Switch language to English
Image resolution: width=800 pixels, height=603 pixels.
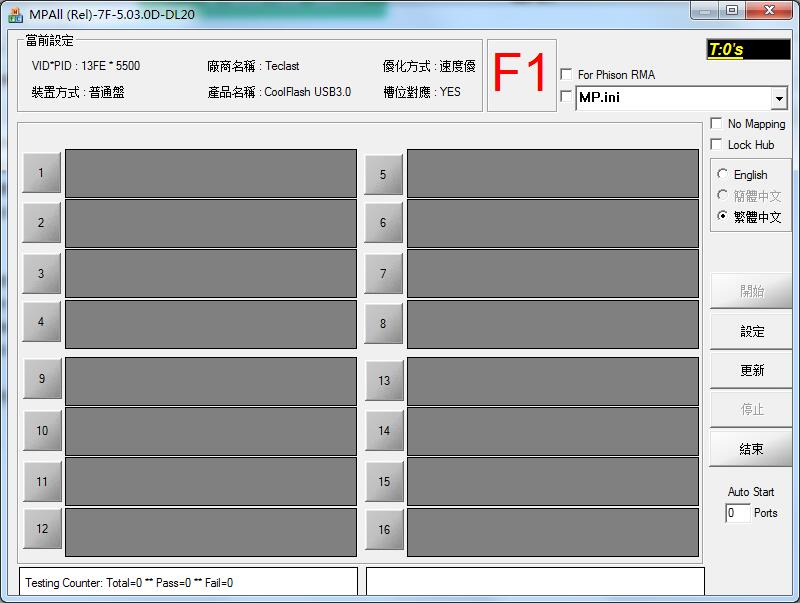(x=723, y=175)
